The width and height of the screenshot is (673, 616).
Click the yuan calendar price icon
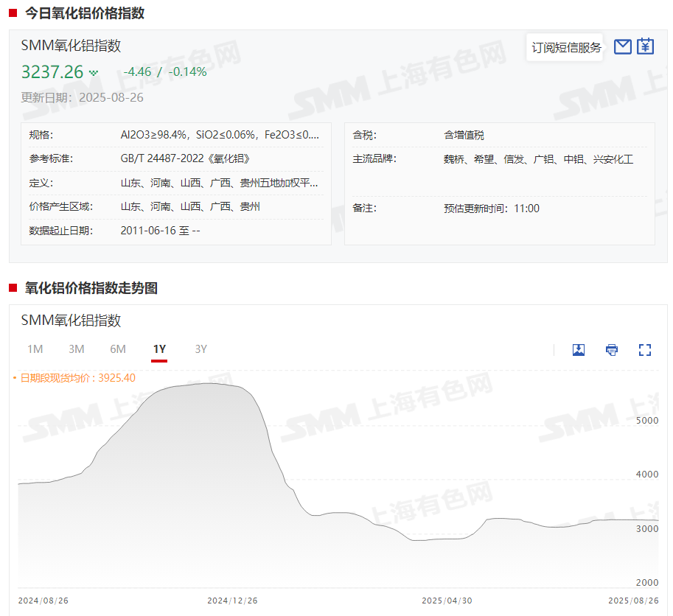click(x=646, y=46)
